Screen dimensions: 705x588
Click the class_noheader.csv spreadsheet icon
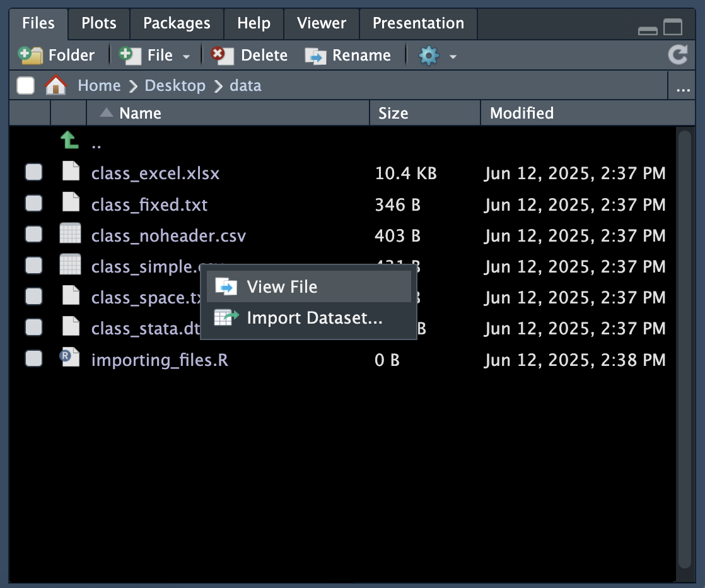(x=69, y=234)
